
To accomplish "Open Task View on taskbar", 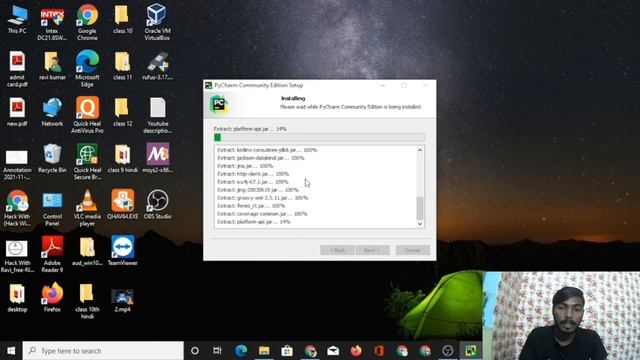I will pos(217,351).
